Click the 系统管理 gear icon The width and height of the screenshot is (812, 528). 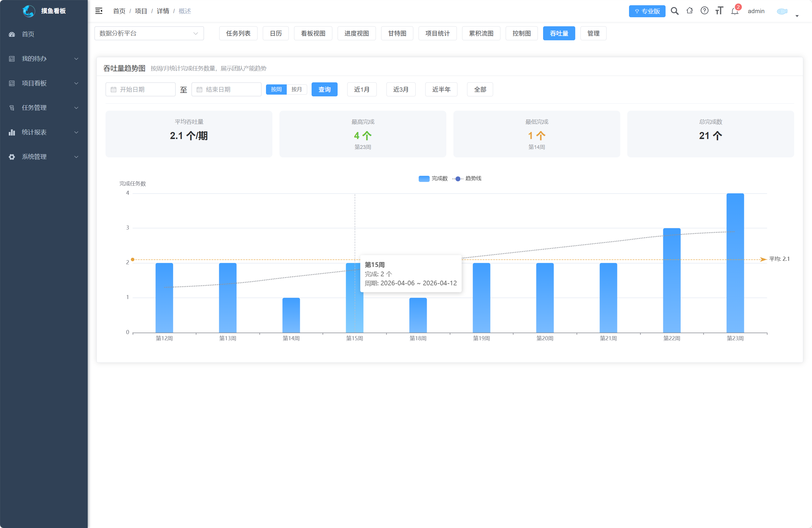tap(12, 157)
